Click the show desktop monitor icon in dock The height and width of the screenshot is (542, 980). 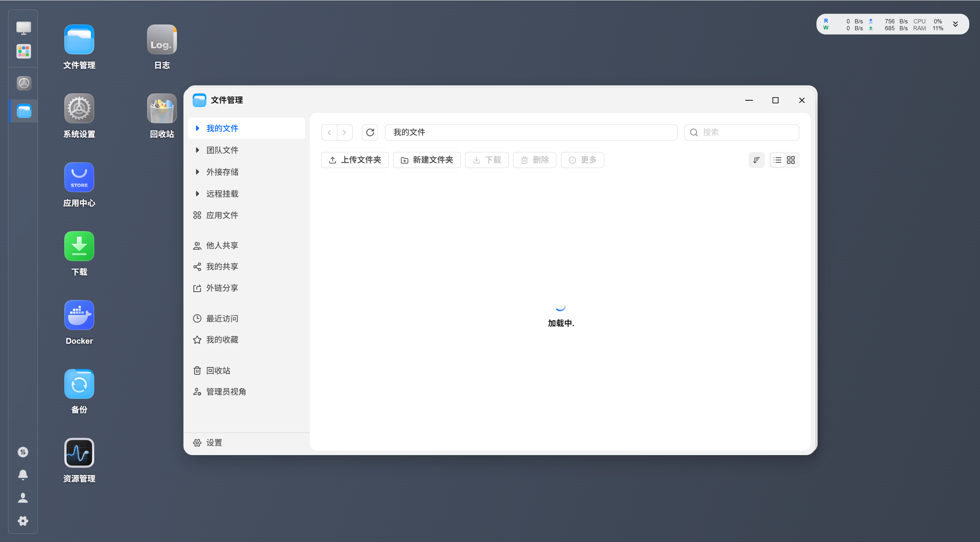tap(23, 28)
